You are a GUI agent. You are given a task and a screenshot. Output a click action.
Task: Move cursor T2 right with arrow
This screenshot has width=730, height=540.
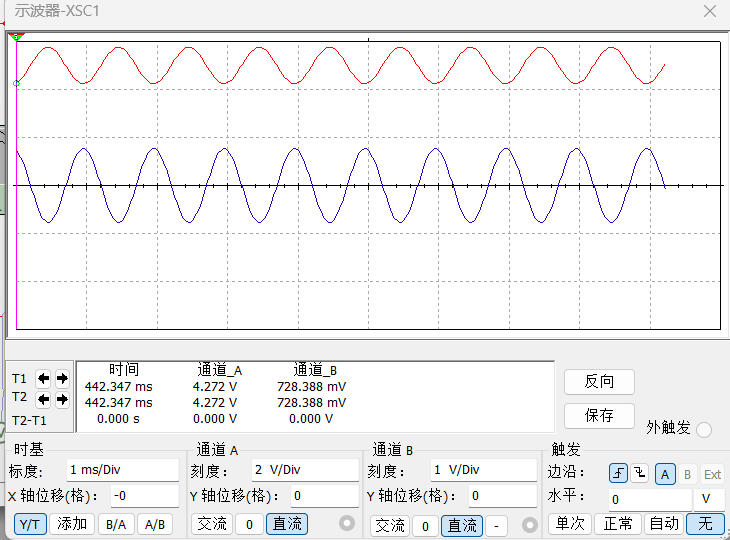(62, 399)
